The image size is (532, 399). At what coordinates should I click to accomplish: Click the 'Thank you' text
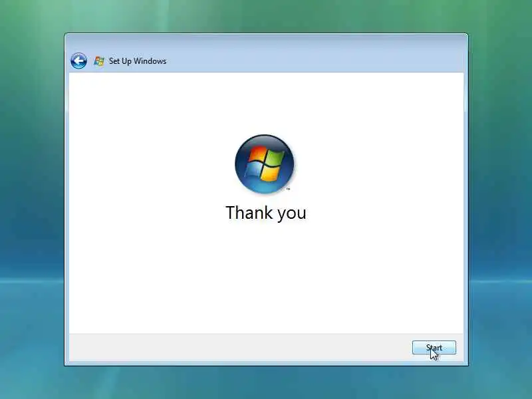click(x=265, y=213)
